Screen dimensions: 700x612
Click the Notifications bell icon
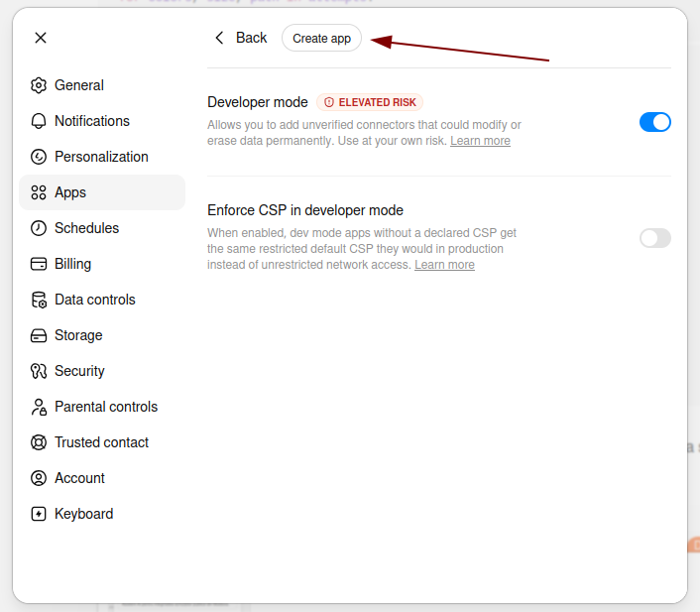[39, 121]
